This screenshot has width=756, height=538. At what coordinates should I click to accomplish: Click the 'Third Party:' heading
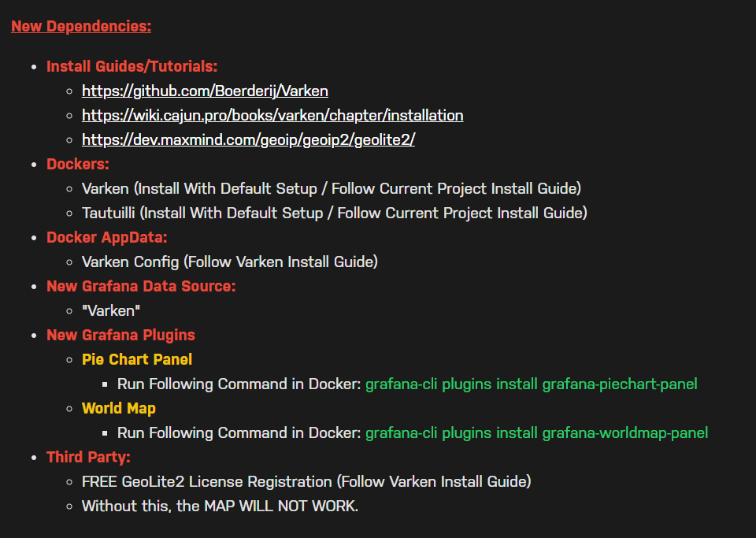(89, 457)
